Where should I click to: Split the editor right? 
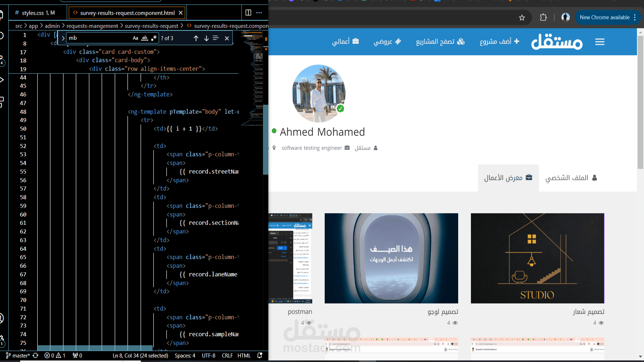click(x=248, y=13)
